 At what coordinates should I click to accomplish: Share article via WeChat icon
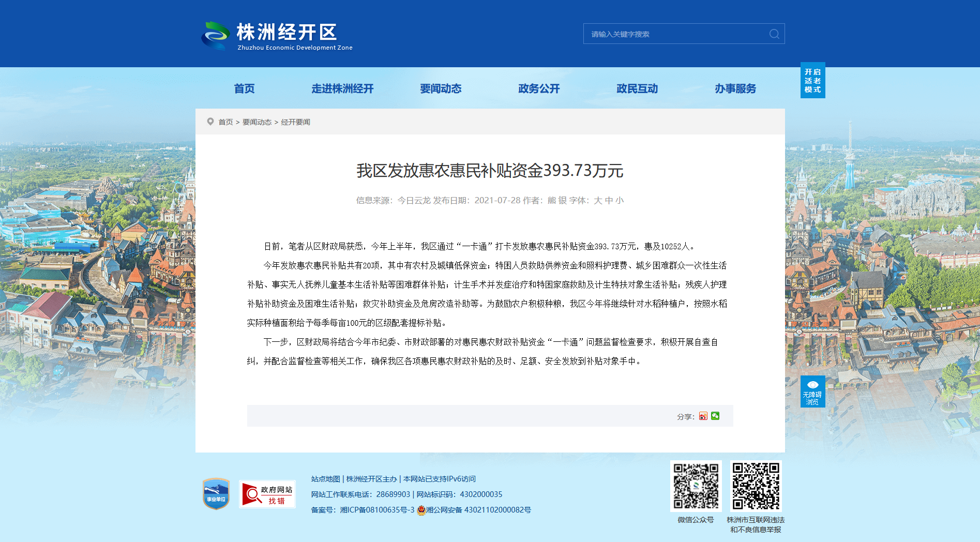tap(715, 416)
